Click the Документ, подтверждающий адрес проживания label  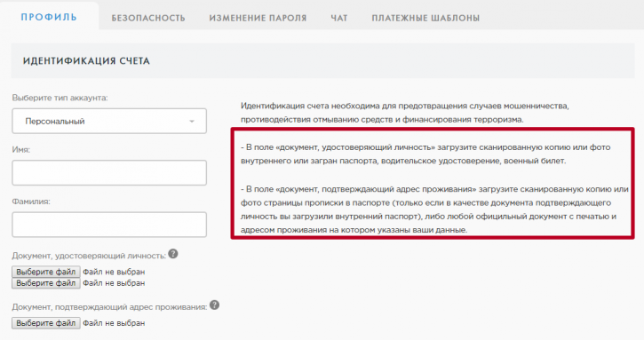point(109,307)
